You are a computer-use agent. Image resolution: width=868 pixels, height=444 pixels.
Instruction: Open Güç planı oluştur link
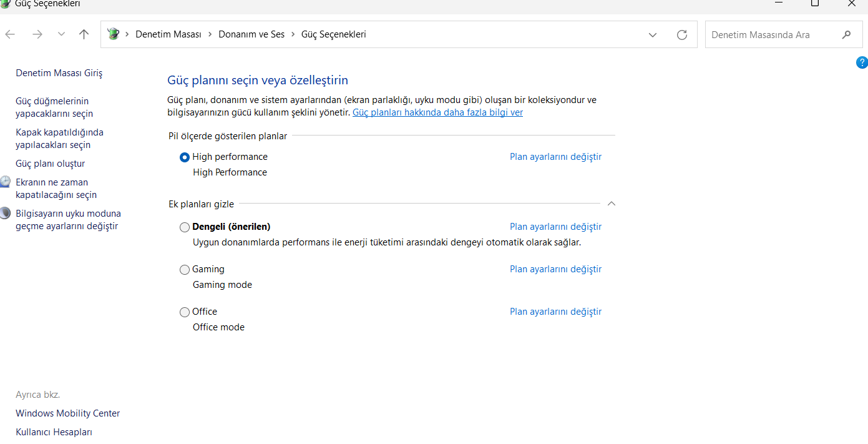coord(50,164)
